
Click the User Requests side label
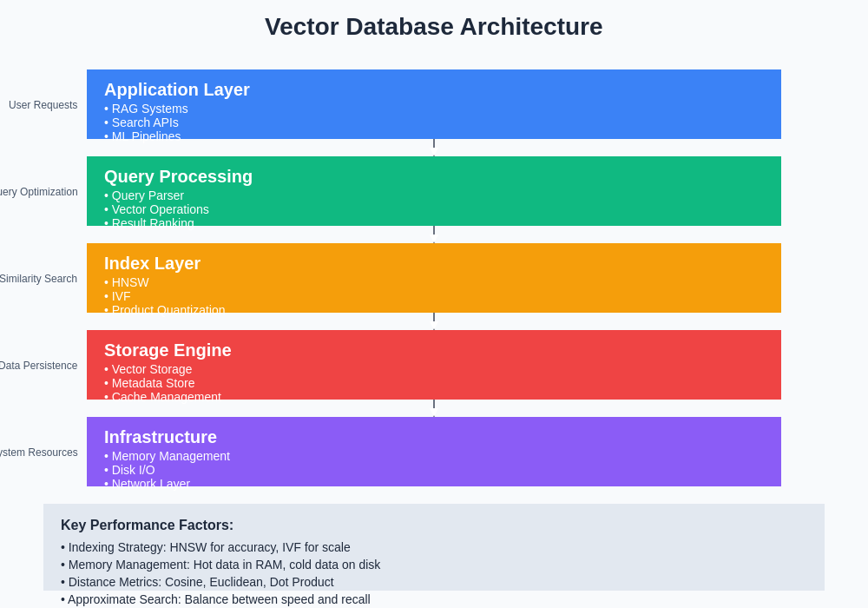(43, 105)
